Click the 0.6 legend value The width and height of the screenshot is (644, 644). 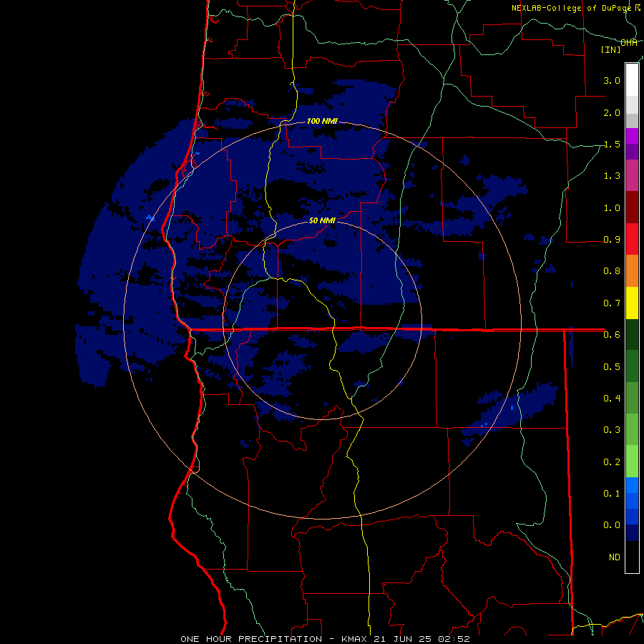(x=612, y=335)
